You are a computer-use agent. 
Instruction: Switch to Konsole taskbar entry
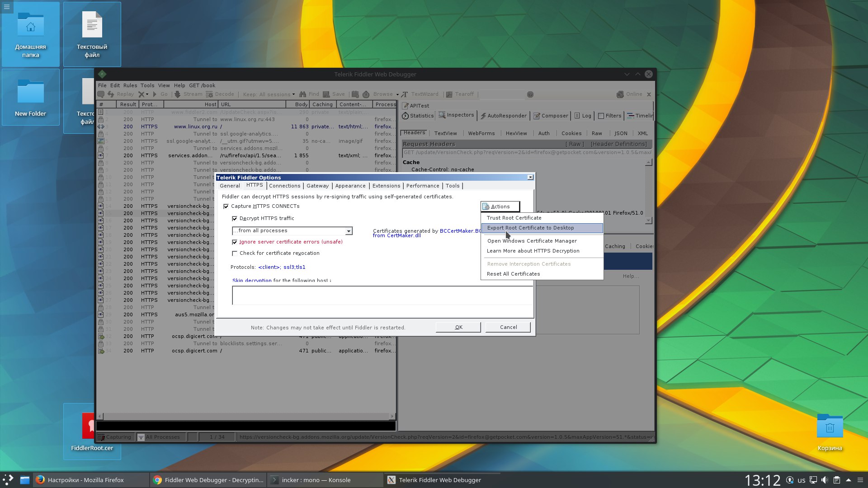pyautogui.click(x=325, y=480)
